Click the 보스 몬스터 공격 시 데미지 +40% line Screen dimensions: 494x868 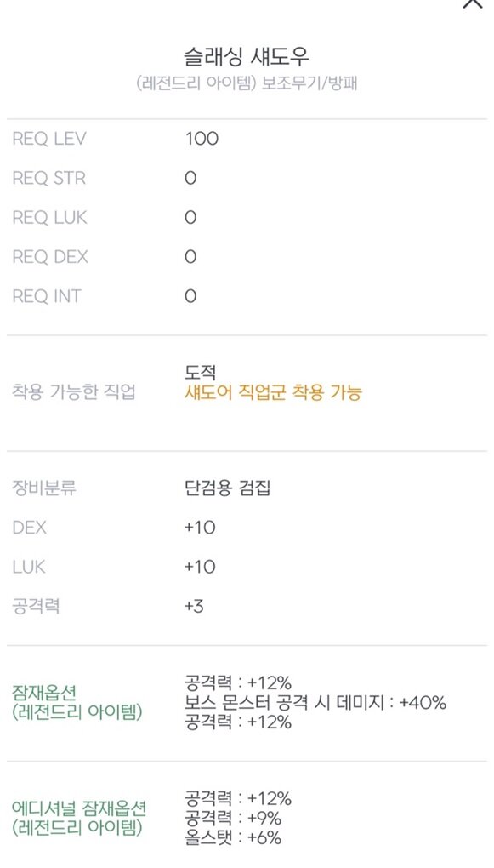[315, 702]
